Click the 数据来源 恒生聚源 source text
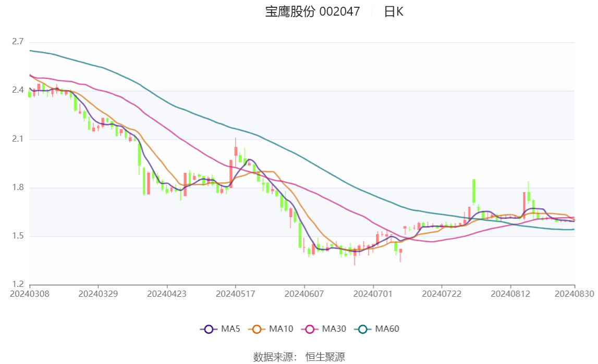This screenshot has height=364, width=598. click(299, 357)
